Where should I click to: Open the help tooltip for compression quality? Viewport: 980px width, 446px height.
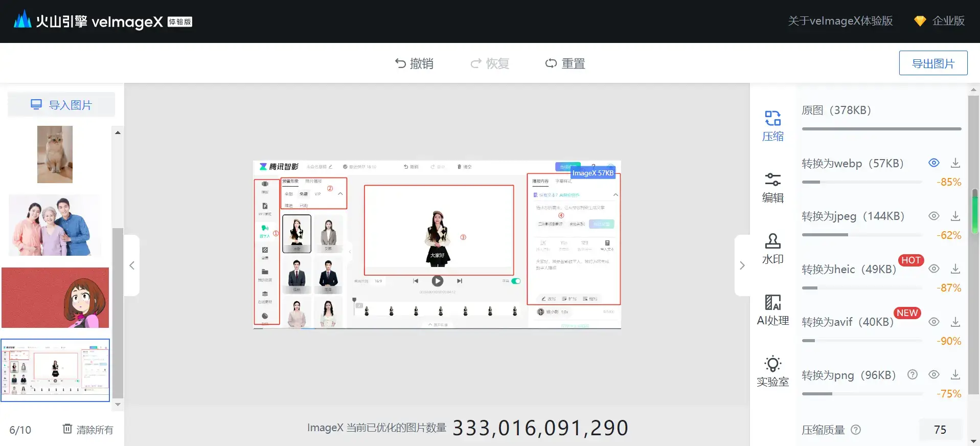pyautogui.click(x=856, y=430)
